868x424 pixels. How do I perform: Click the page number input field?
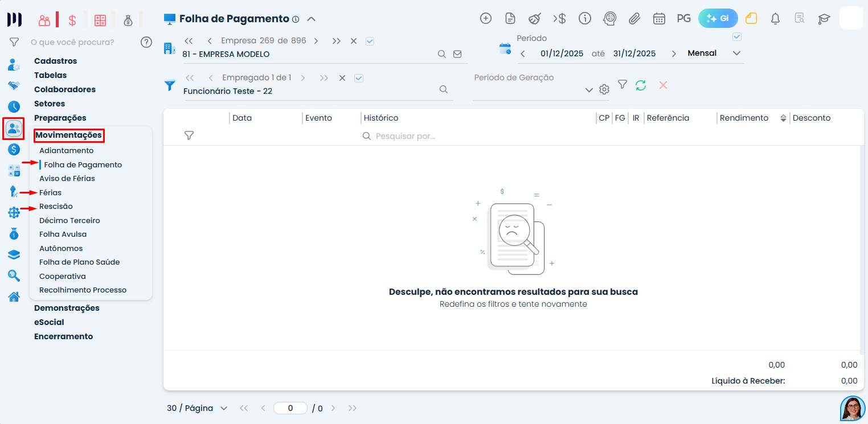point(290,408)
